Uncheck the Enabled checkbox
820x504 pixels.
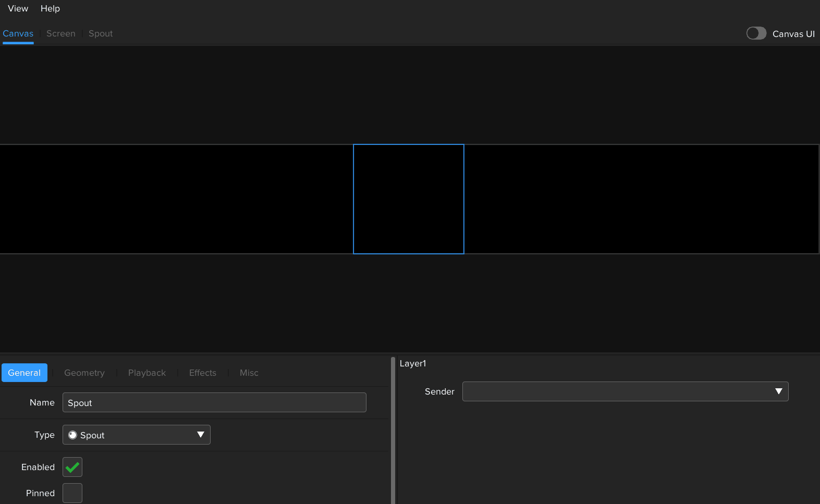pos(72,467)
